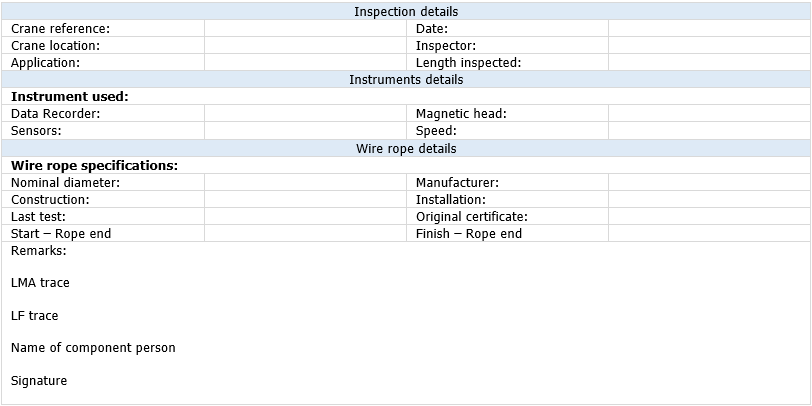This screenshot has height=406, width=812.
Task: Click the Length inspected value cell
Action: [x=709, y=63]
